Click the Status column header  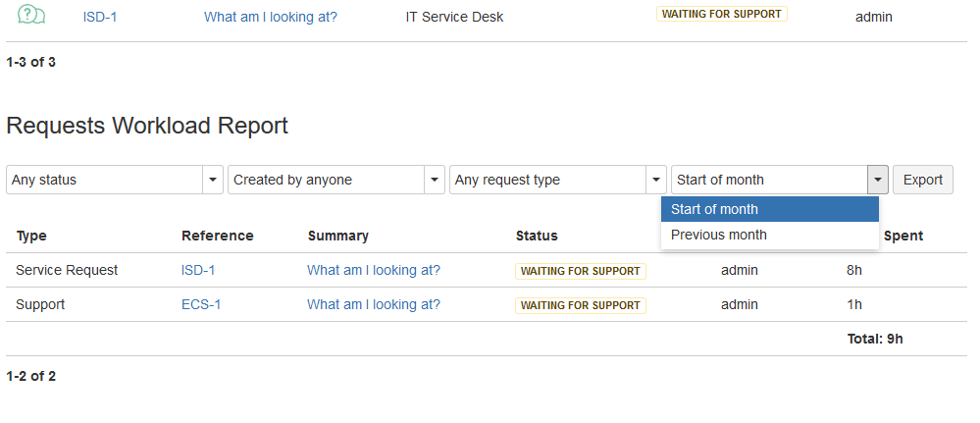click(537, 236)
